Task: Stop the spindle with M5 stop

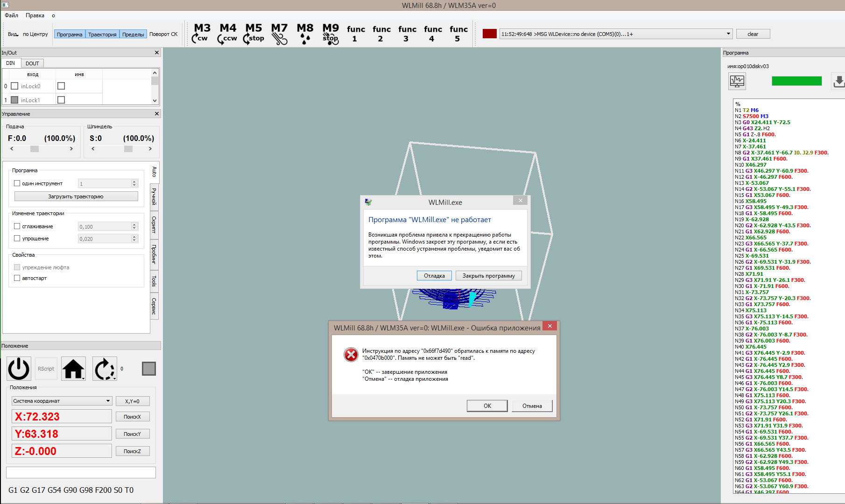Action: (x=253, y=34)
